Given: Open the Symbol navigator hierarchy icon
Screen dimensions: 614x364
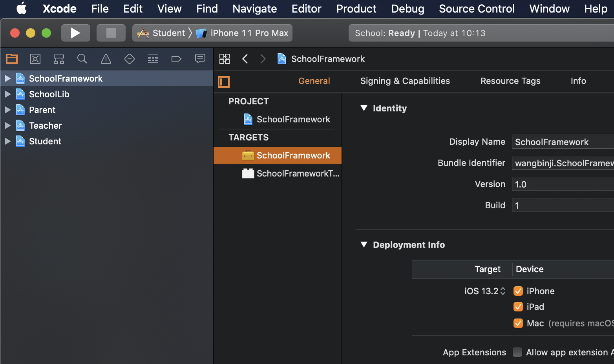Looking at the screenshot, I should pyautogui.click(x=59, y=59).
